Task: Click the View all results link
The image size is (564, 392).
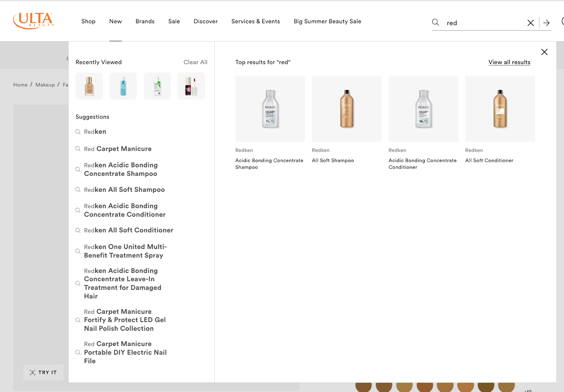Action: [x=509, y=62]
